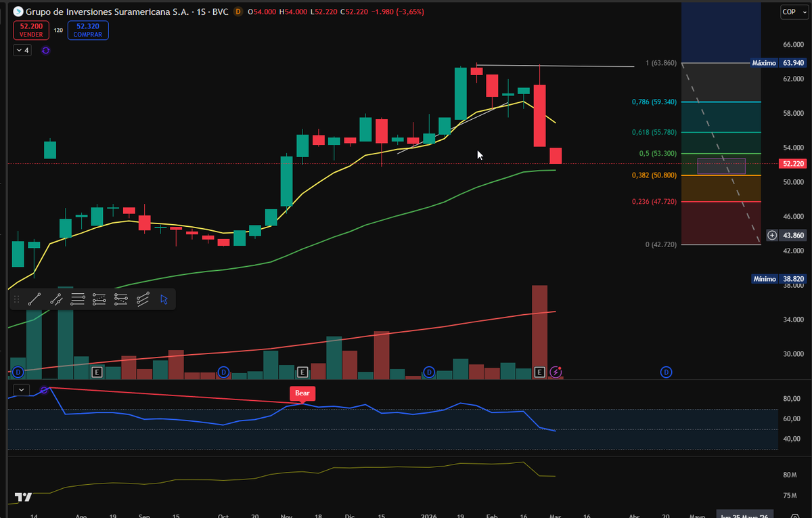Click the 52.200 VENDER sell button
Screen dimensions: 812x518
(31, 30)
